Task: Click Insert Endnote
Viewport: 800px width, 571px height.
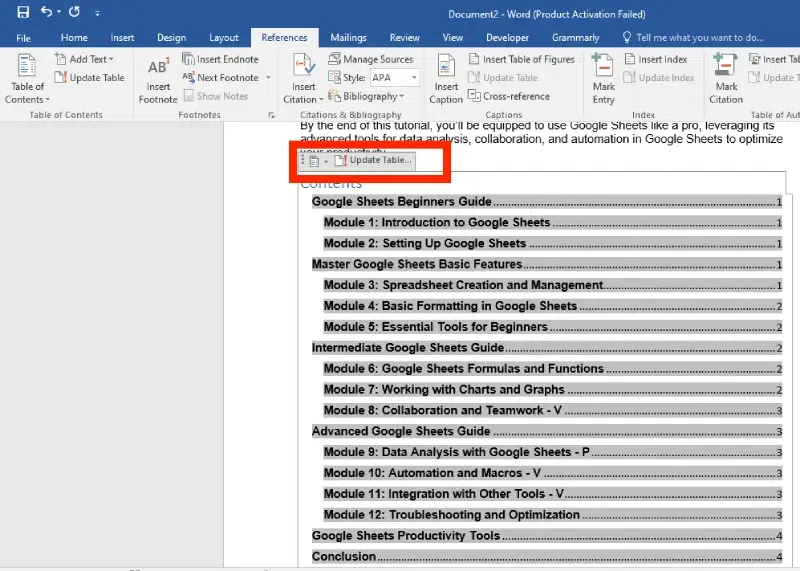Action: tap(220, 59)
